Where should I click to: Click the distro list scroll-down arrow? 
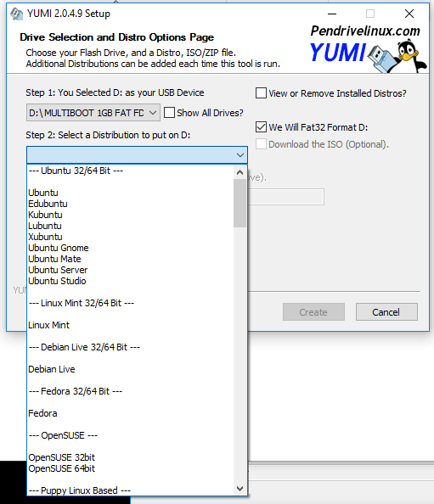point(240,489)
